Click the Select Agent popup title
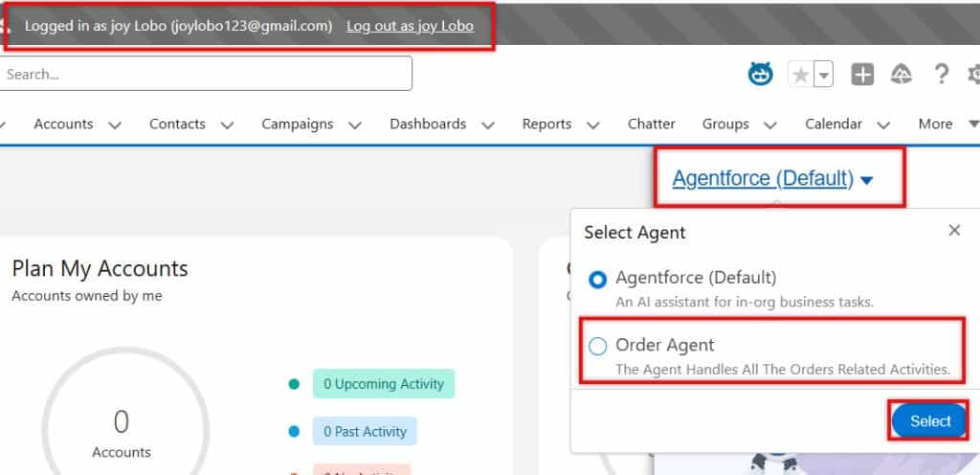 click(635, 233)
